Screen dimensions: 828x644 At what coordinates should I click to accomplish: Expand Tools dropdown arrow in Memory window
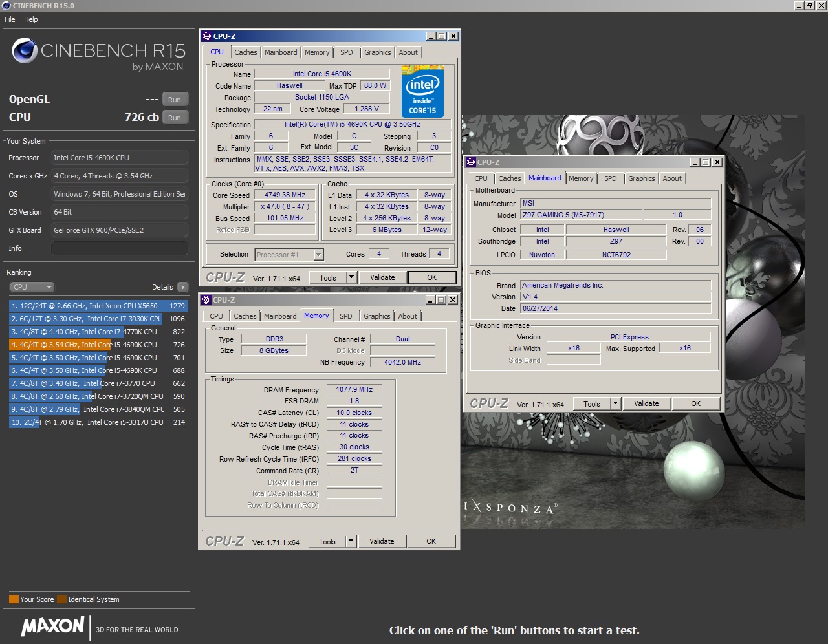point(351,541)
